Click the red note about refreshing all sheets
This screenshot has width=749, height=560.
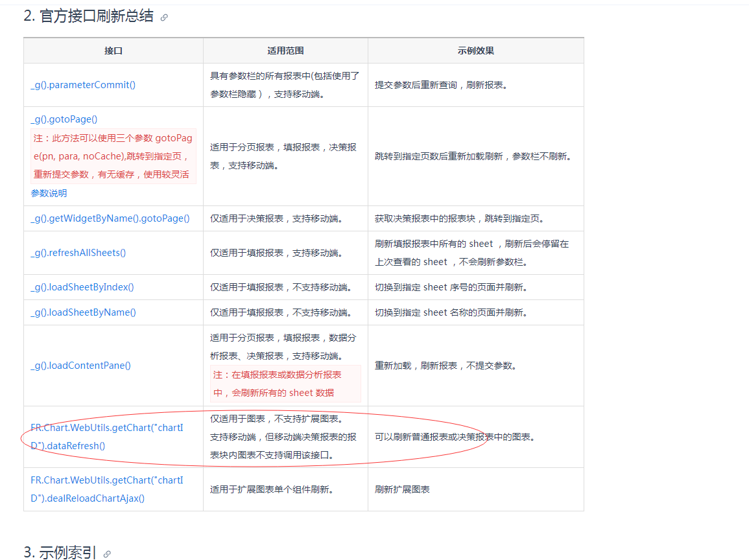[x=285, y=384]
